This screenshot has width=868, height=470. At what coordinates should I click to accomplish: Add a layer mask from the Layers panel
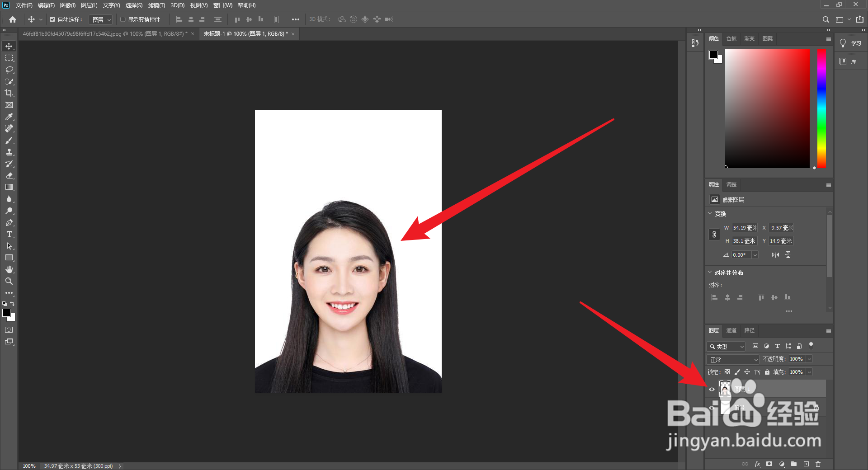pos(769,464)
